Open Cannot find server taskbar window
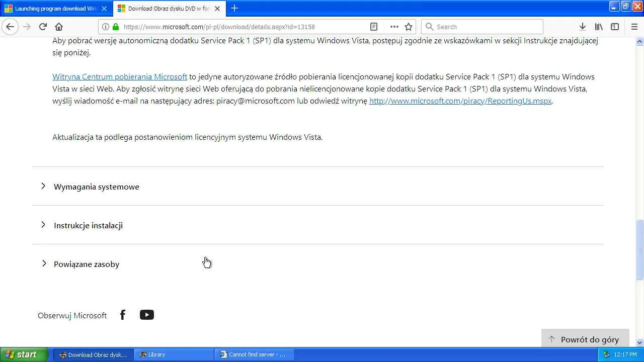This screenshot has width=644, height=362. 255,354
